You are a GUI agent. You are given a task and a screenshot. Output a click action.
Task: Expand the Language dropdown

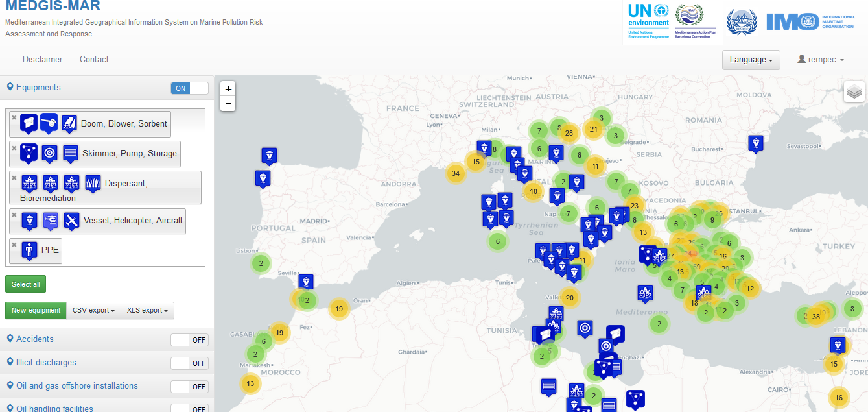point(751,60)
